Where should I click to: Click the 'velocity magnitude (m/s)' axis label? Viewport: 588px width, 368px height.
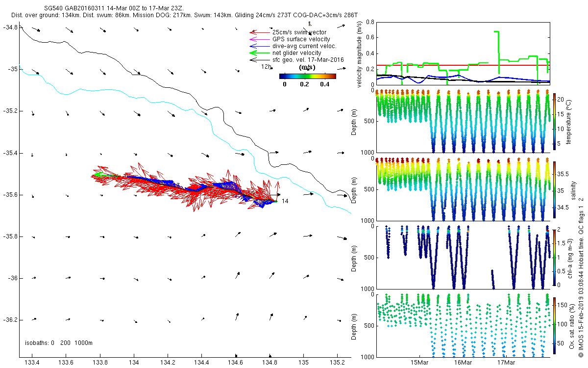(360, 53)
